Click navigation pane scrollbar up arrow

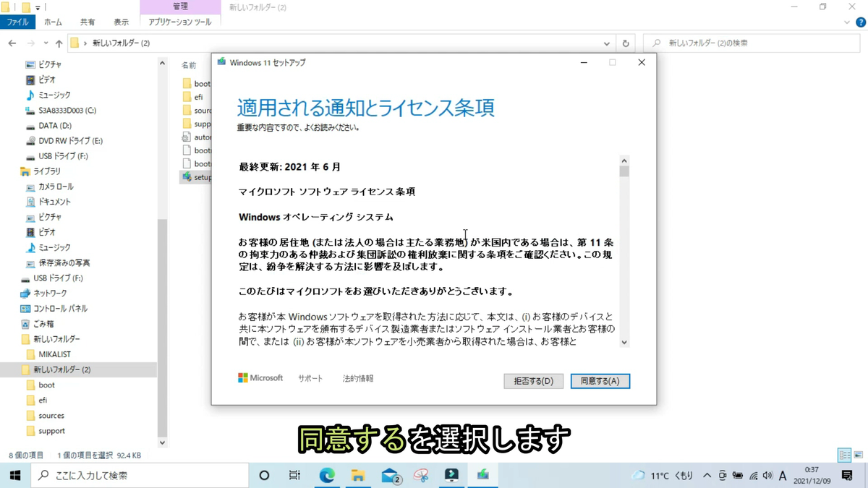tap(162, 64)
